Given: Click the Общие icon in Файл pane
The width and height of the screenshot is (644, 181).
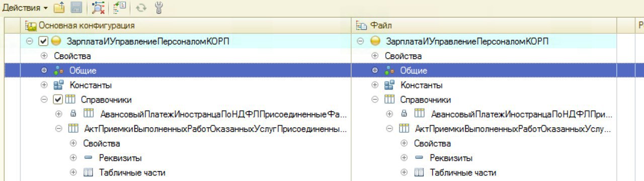Looking at the screenshot, I should pyautogui.click(x=389, y=70).
